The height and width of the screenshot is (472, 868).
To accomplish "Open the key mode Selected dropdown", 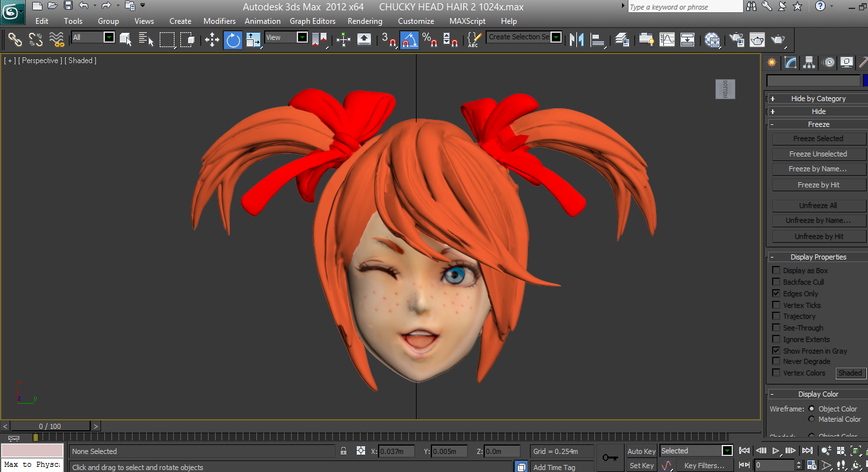I will tap(727, 451).
